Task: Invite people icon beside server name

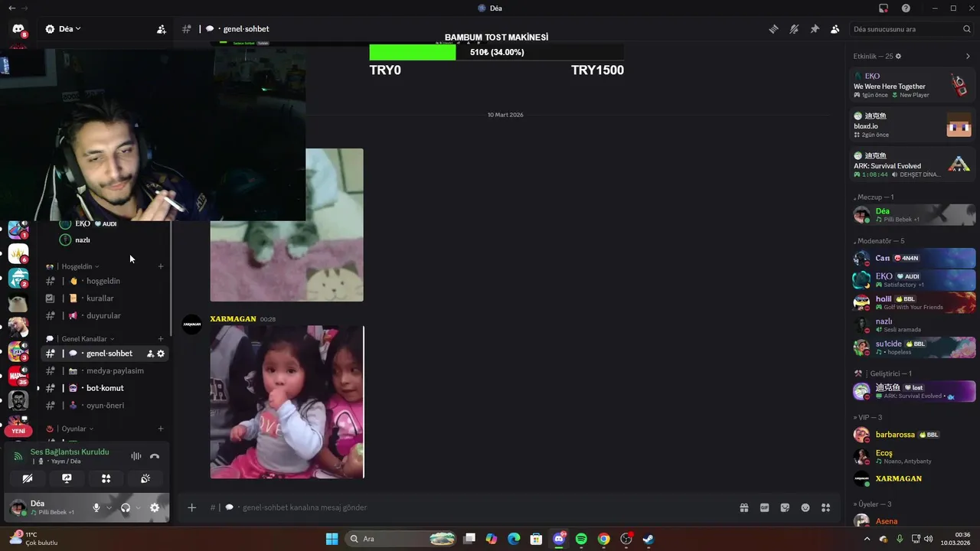Action: click(161, 29)
